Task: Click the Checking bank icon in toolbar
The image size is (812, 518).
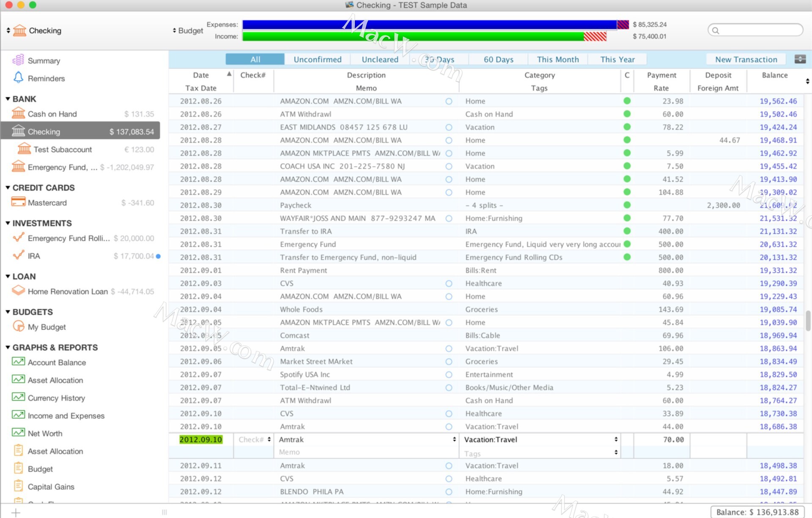Action: [x=19, y=30]
